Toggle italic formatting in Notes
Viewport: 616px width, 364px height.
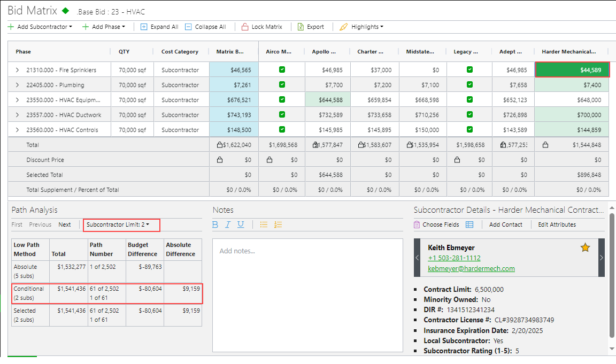click(228, 224)
